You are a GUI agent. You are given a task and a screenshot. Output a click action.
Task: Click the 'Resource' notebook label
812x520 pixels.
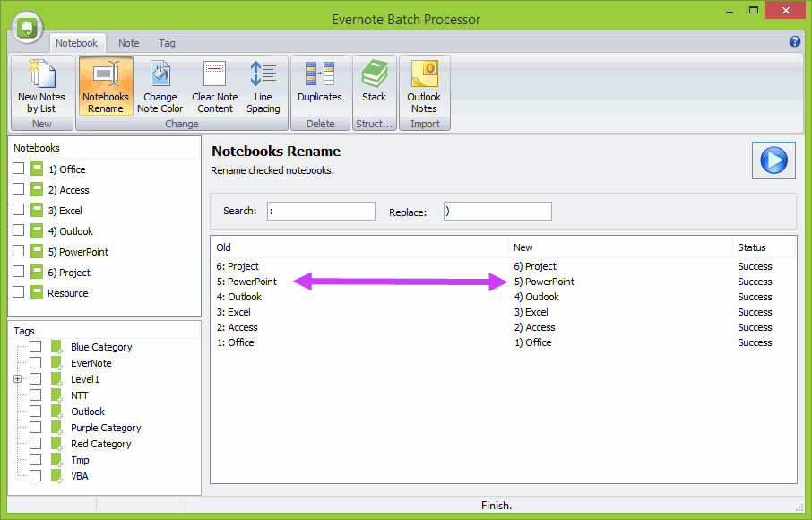click(x=68, y=293)
